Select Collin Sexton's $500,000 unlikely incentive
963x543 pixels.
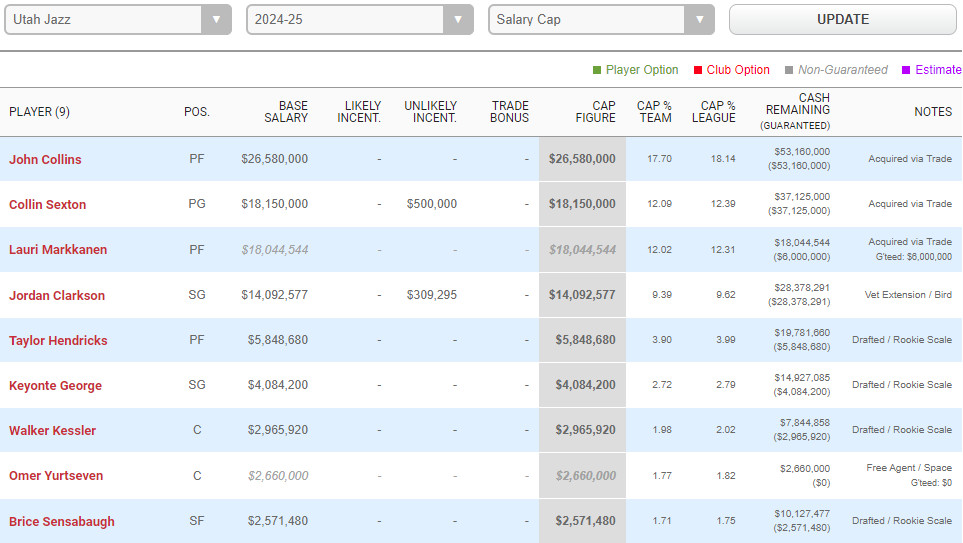coord(431,204)
